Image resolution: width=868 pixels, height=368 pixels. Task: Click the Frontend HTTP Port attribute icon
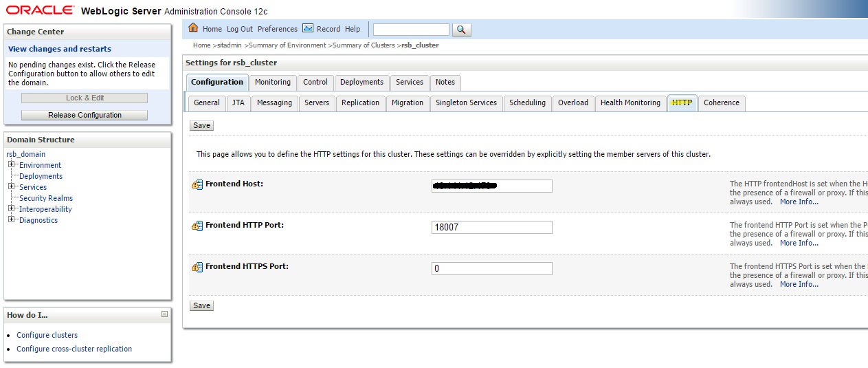[197, 226]
